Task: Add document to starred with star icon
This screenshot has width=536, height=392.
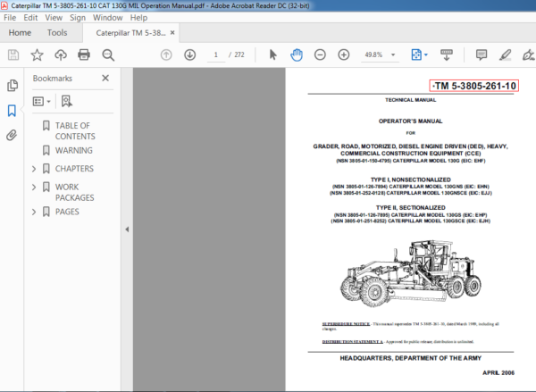Action: 37,54
